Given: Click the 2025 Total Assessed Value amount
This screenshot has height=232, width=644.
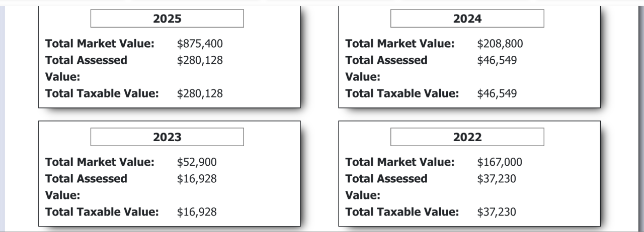Looking at the screenshot, I should point(200,60).
